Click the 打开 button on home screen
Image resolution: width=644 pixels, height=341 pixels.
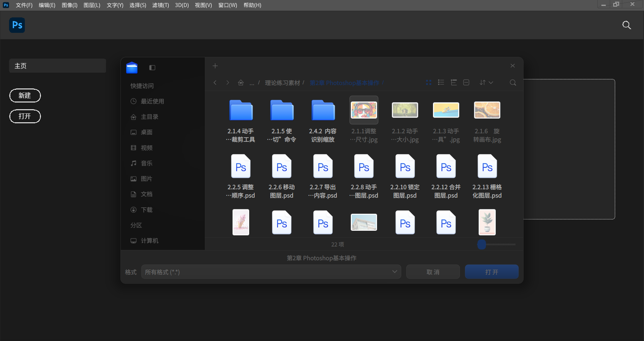pos(25,116)
